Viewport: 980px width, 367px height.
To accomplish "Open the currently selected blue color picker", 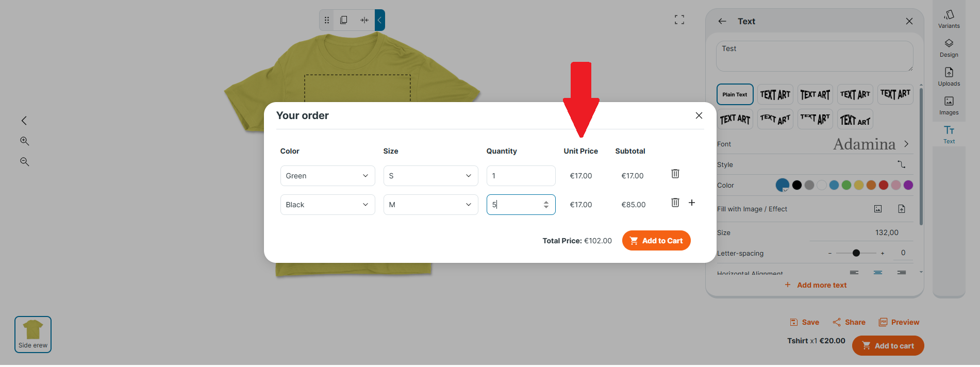I will (x=783, y=185).
